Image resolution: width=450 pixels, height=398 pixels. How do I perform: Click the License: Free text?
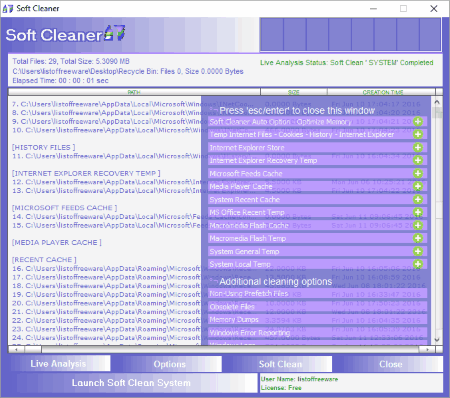[281, 388]
